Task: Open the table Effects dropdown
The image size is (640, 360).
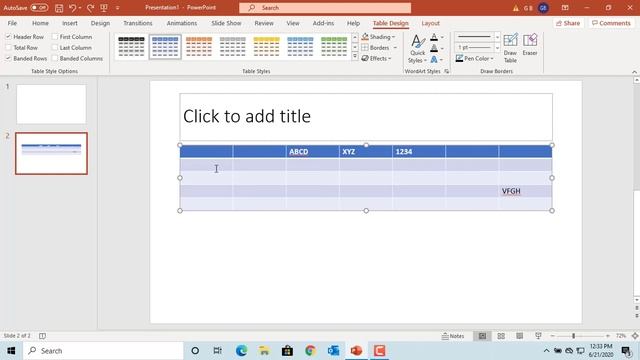Action: point(377,58)
